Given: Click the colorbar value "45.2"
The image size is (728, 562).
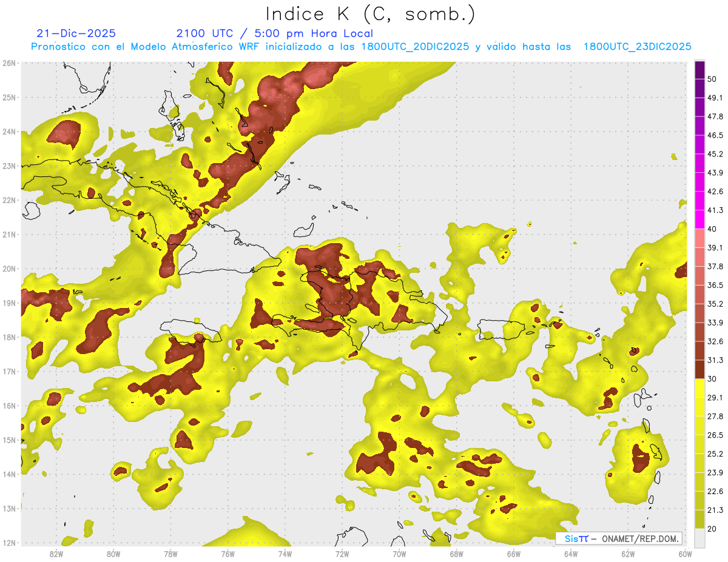Looking at the screenshot, I should point(715,154).
